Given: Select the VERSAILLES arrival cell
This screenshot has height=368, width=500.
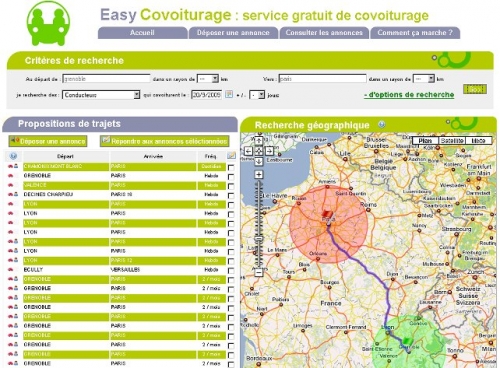Looking at the screenshot, I should [x=153, y=270].
